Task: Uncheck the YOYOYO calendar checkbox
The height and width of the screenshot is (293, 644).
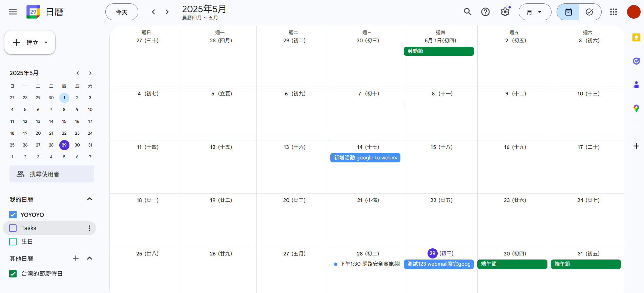Action: (x=13, y=215)
